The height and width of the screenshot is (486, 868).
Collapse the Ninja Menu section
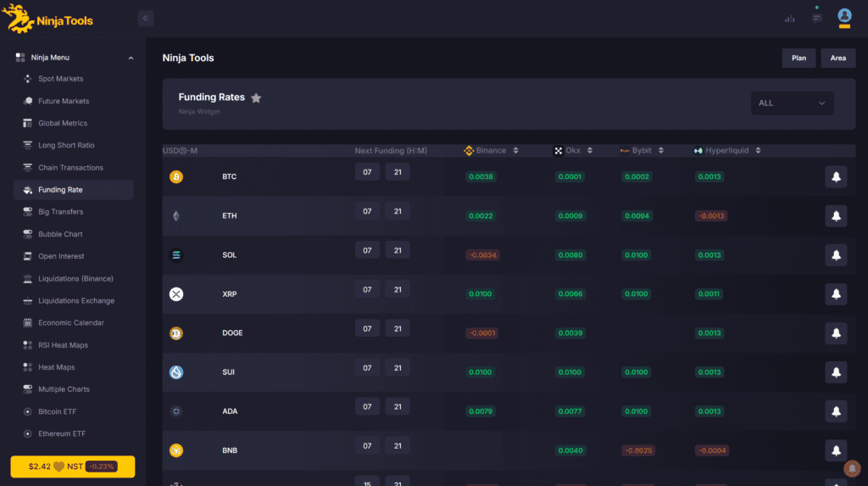click(131, 58)
